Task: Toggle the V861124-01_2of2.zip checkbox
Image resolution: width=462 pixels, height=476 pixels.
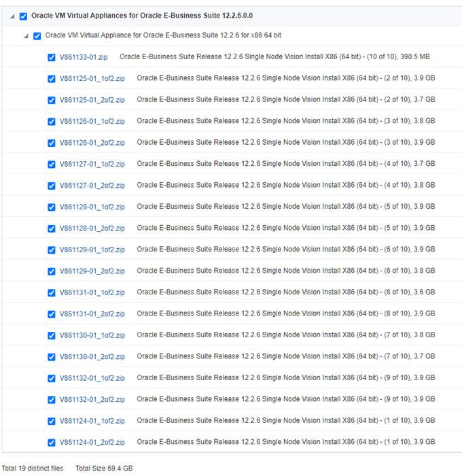Action: coord(52,443)
